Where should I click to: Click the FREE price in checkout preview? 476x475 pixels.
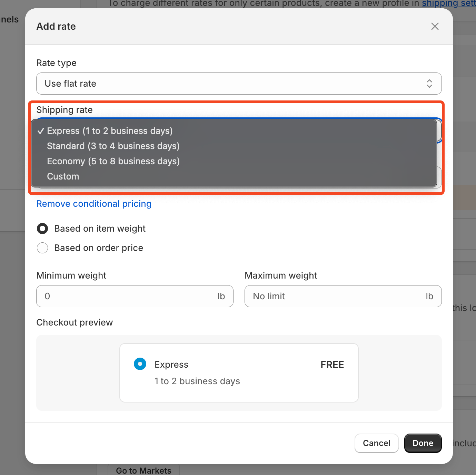click(x=332, y=365)
